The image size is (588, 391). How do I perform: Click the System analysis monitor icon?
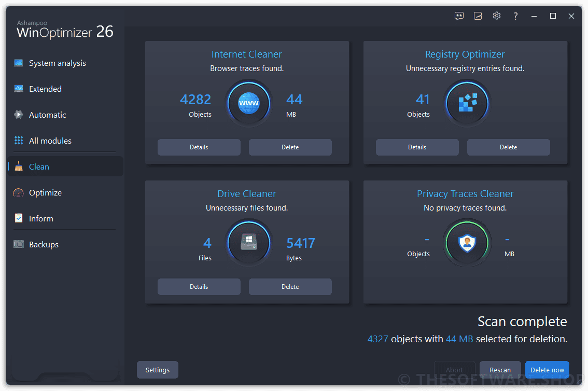point(18,63)
